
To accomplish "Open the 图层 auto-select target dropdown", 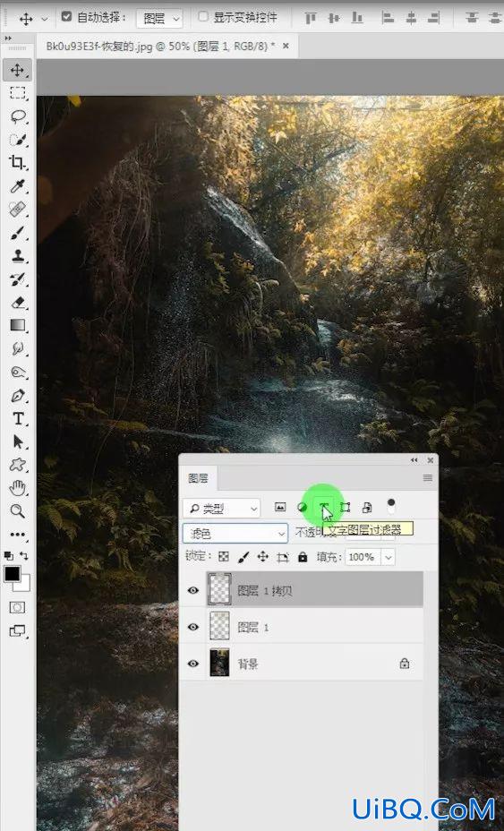I will pos(159,19).
